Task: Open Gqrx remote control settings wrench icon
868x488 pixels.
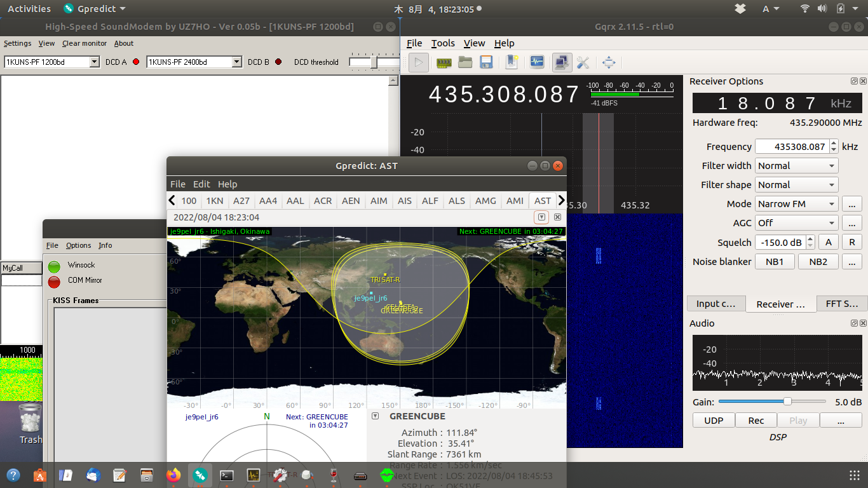Action: 583,62
